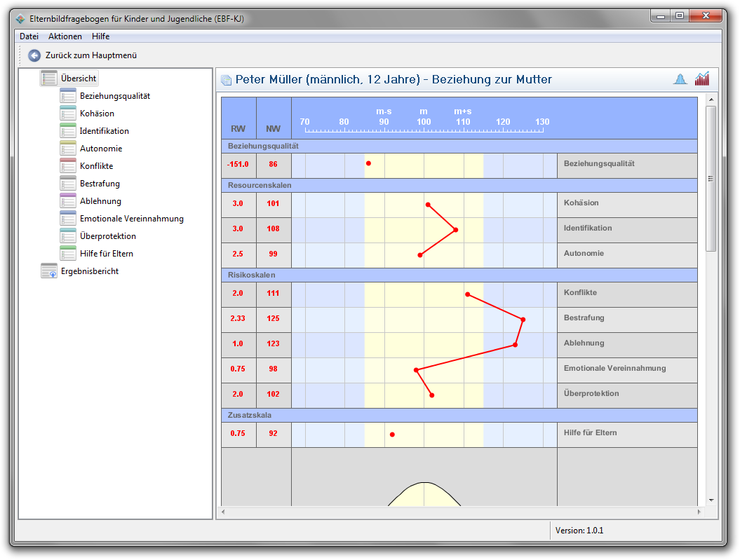Select Autonomie in the navigation tree
Viewport: 740px width, 560px height.
[x=101, y=148]
